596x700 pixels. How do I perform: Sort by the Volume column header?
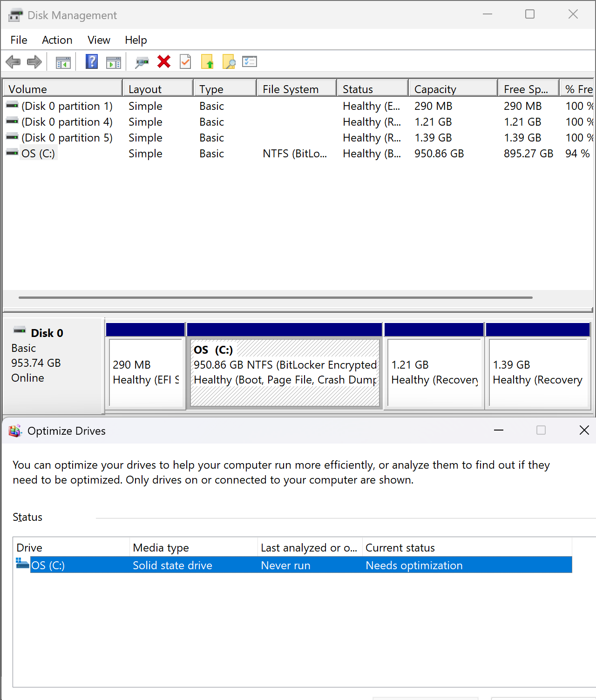pos(63,88)
